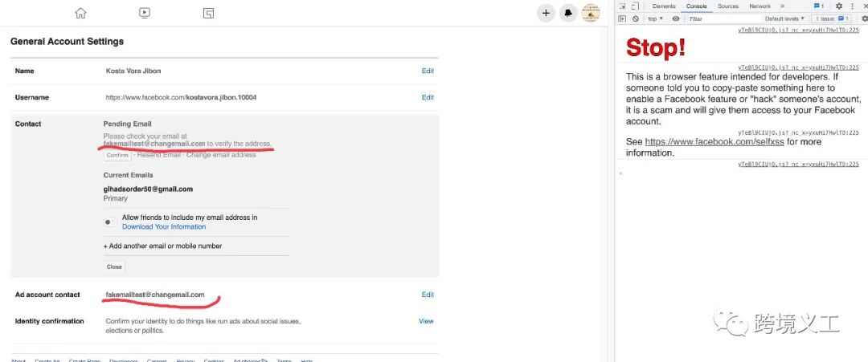This screenshot has width=868, height=362.
Task: Click the Ad account contact email value
Action: coord(155,295)
